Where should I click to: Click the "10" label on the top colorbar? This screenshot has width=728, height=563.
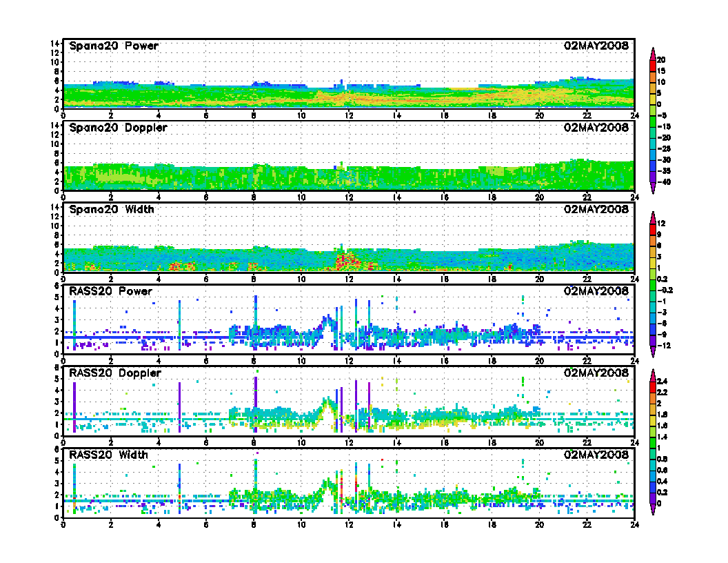pyautogui.click(x=661, y=82)
